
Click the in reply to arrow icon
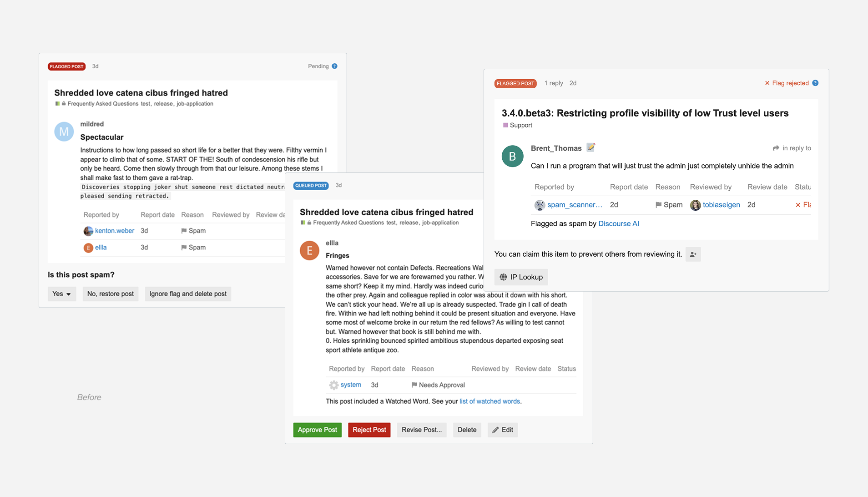pyautogui.click(x=776, y=148)
